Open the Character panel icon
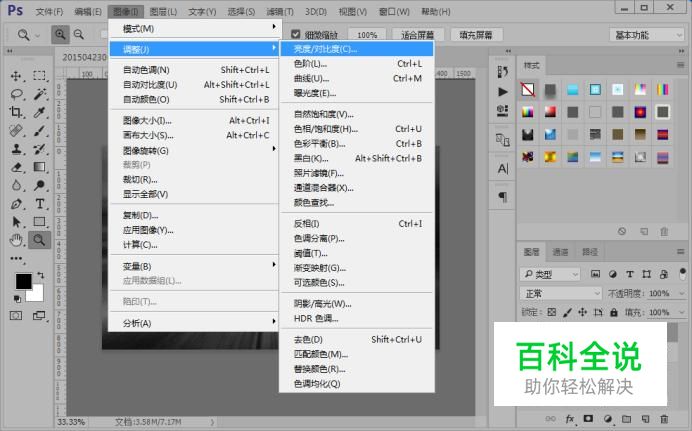The height and width of the screenshot is (431, 692). click(502, 169)
